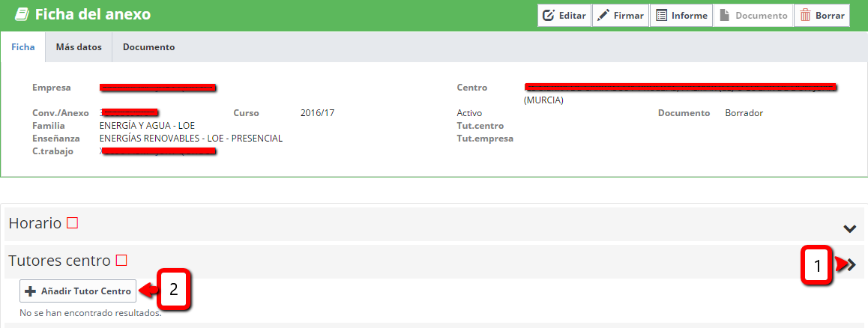
Task: Click the Editar pencil icon button
Action: coord(549,15)
